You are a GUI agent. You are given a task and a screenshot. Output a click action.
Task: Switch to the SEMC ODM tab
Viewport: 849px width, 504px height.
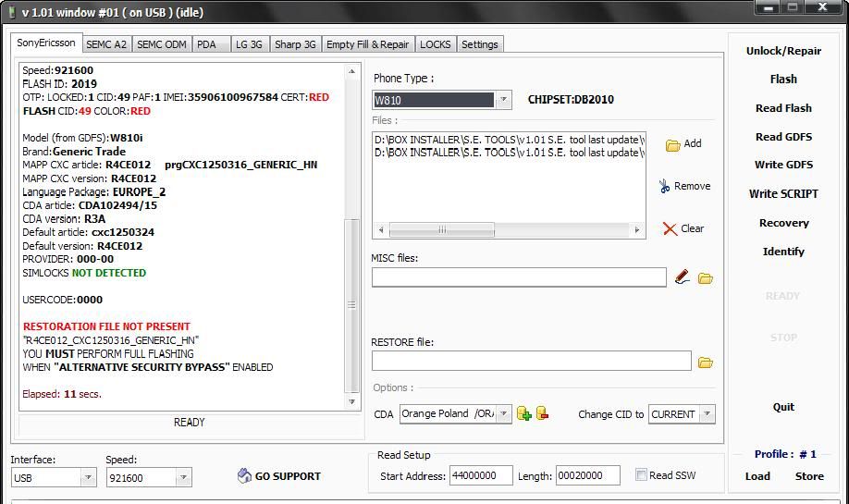click(161, 44)
